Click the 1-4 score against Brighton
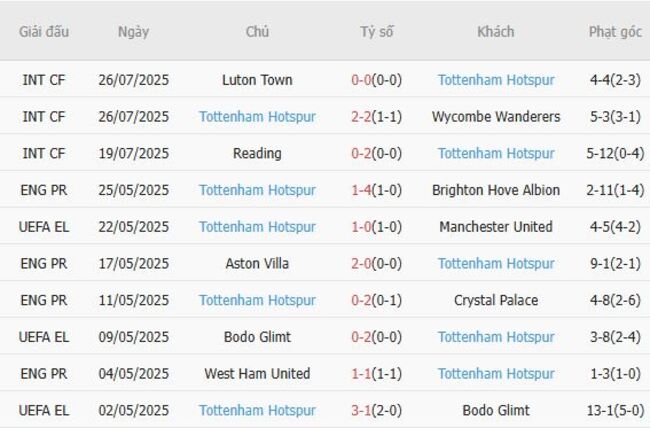Screen dimensions: 650x428 tap(361, 190)
